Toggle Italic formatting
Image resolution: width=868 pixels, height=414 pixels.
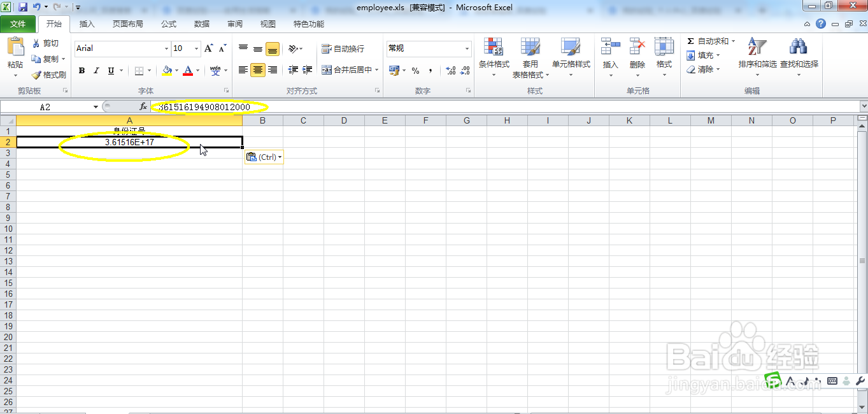pos(96,71)
